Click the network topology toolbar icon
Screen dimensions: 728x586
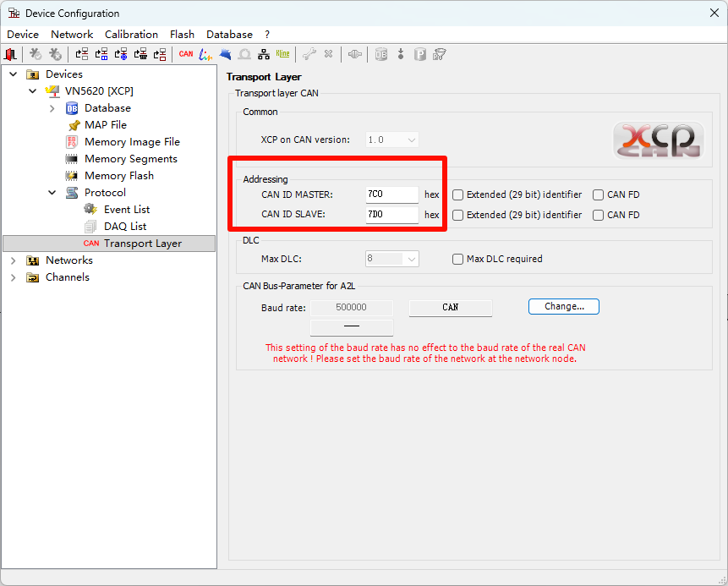(264, 54)
